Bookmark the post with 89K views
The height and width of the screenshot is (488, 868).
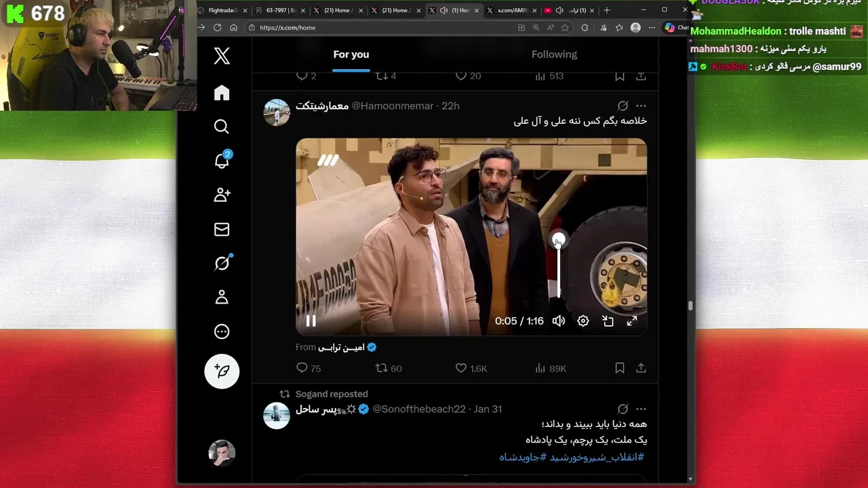pos(620,368)
